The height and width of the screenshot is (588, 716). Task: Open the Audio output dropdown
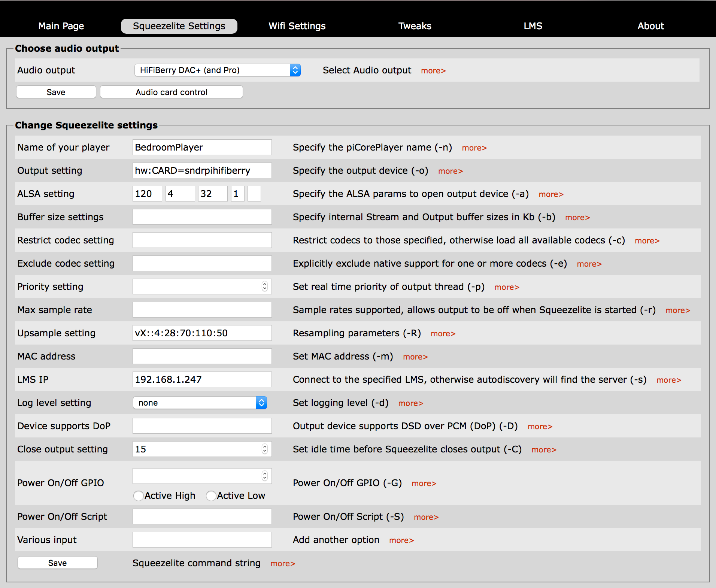[x=218, y=70]
